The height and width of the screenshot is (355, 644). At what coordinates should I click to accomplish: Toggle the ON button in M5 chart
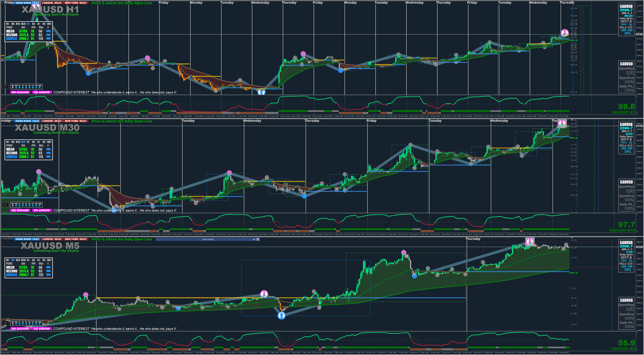point(5,323)
